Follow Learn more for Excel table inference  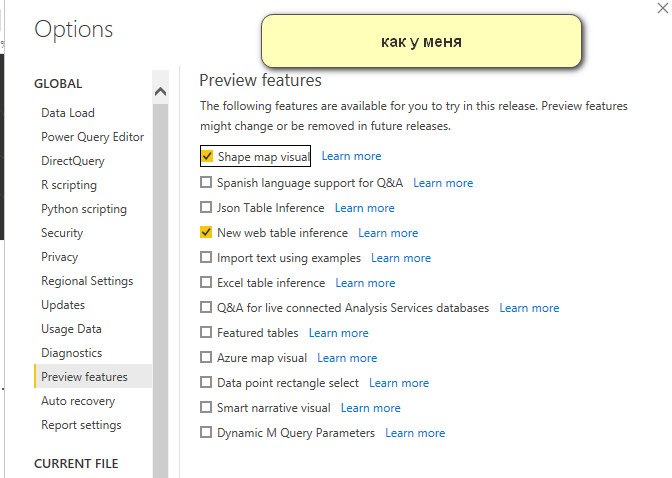coord(365,283)
